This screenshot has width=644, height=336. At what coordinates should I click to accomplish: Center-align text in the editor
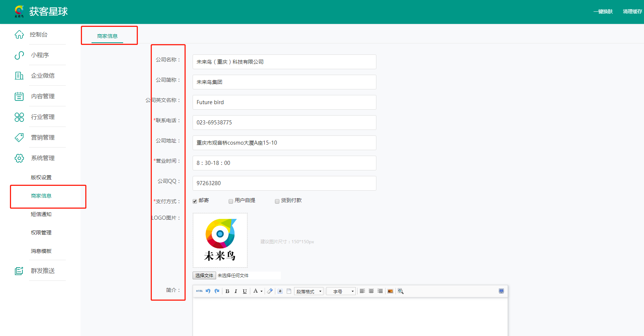pos(371,291)
